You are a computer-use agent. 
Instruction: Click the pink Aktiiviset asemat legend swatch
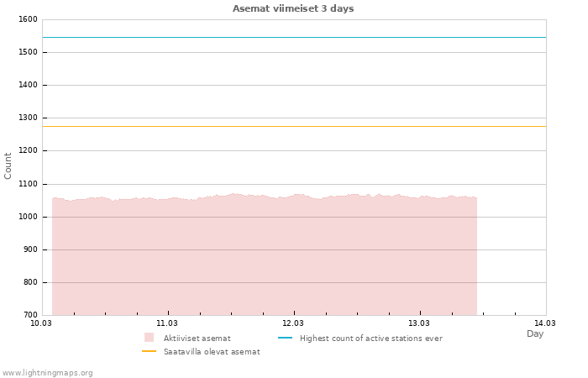(149, 338)
